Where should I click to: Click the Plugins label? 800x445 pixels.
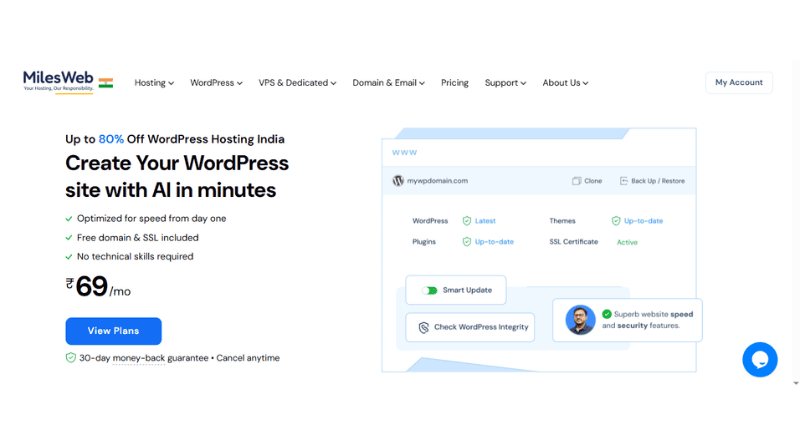coord(423,242)
